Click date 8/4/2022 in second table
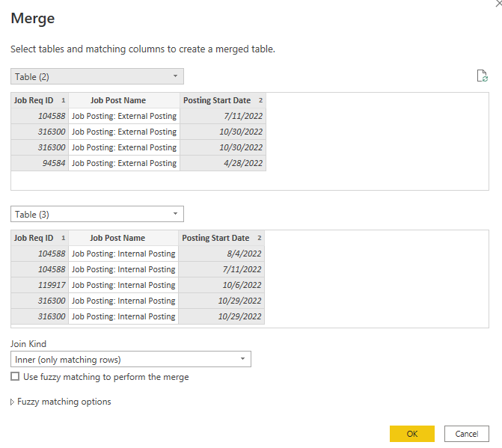 coord(221,254)
